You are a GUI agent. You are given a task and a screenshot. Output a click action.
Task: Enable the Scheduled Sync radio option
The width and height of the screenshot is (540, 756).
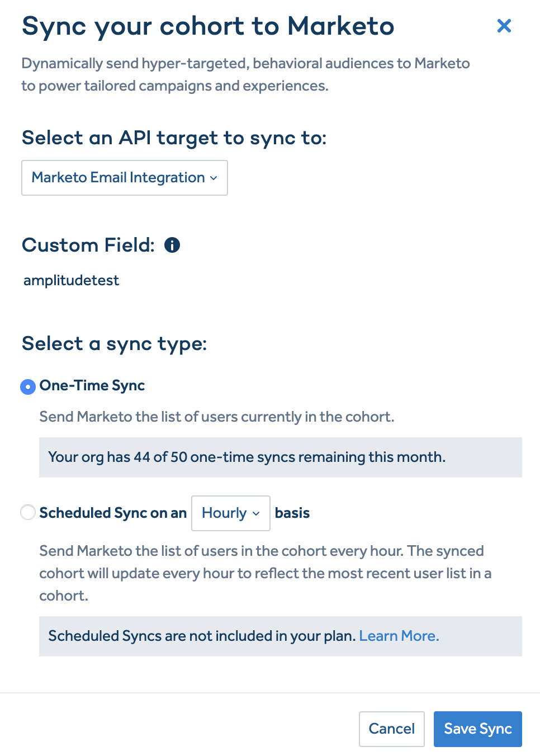tap(28, 512)
